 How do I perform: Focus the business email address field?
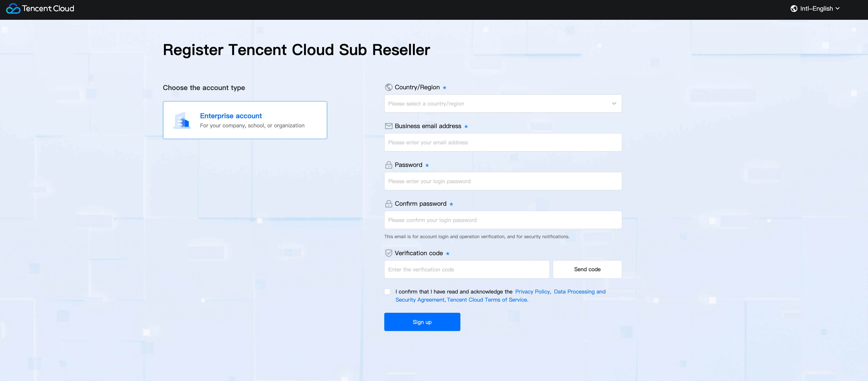tap(503, 143)
